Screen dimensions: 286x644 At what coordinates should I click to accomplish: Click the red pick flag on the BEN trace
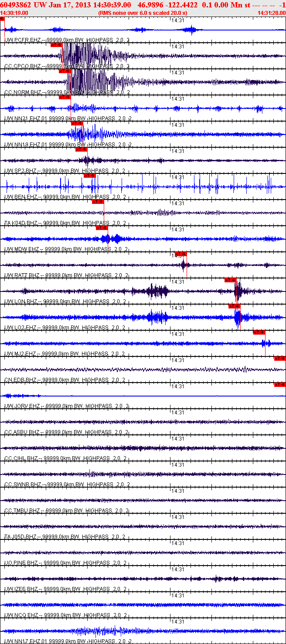(x=89, y=175)
